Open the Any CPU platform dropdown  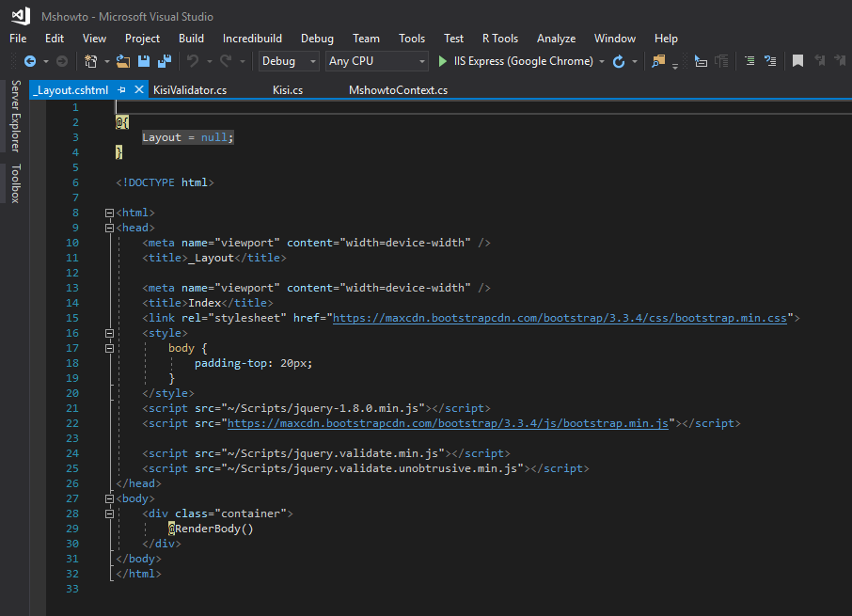[x=376, y=61]
